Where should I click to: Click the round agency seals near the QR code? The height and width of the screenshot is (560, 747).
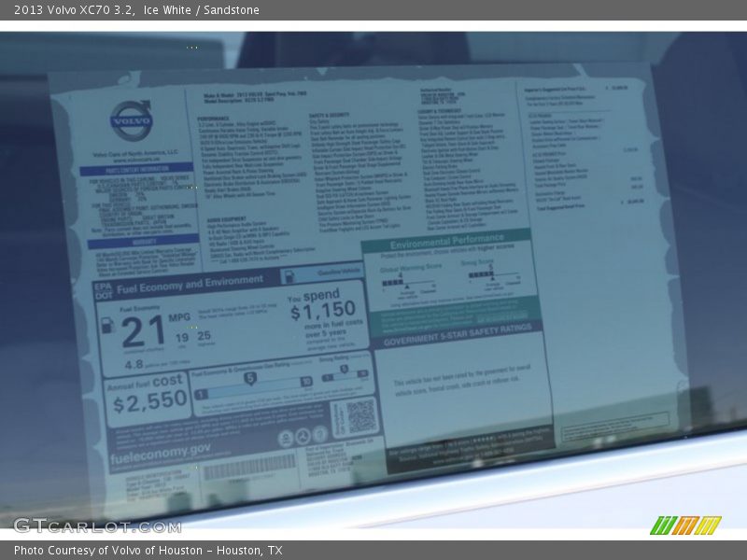303,437
